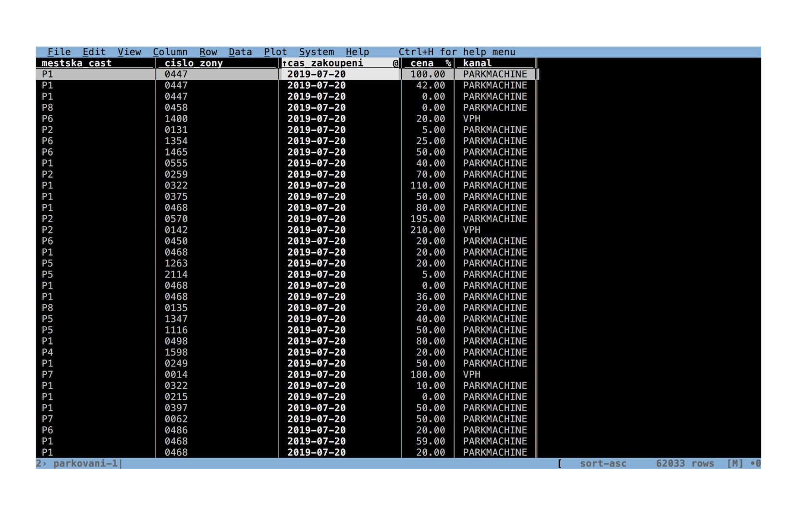Click the @ date type indicator
The height and width of the screenshot is (519, 812).
395,63
